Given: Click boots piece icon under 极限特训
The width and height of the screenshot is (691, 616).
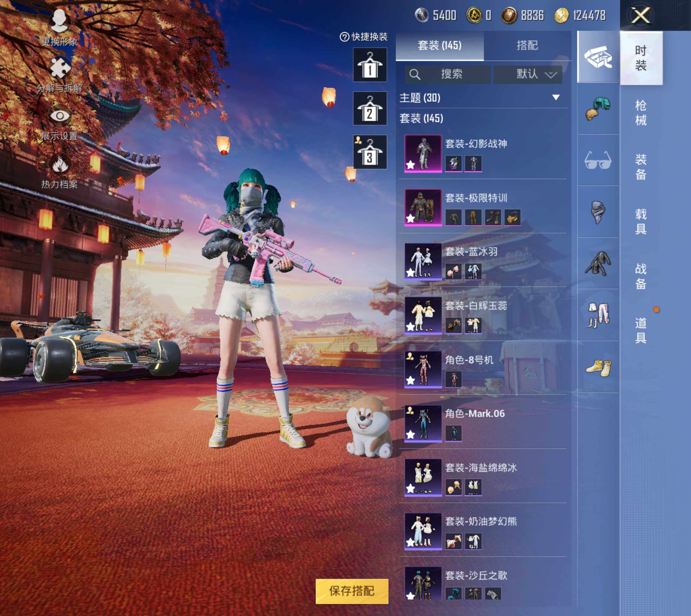Looking at the screenshot, I should (493, 217).
